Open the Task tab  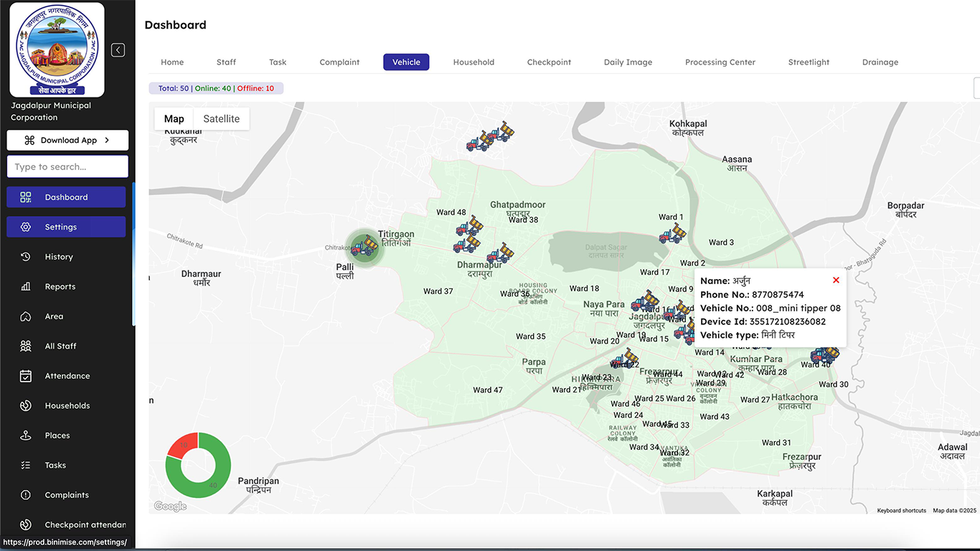278,62
